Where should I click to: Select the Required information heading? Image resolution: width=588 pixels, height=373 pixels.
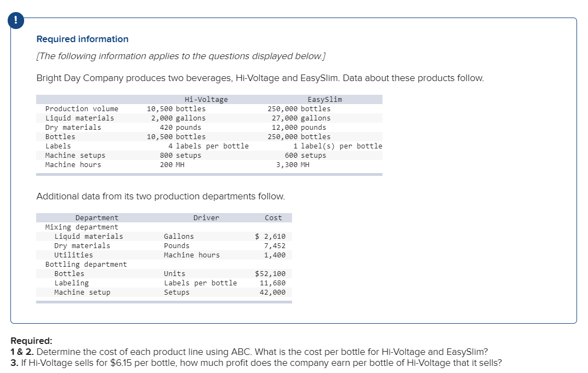tap(82, 39)
